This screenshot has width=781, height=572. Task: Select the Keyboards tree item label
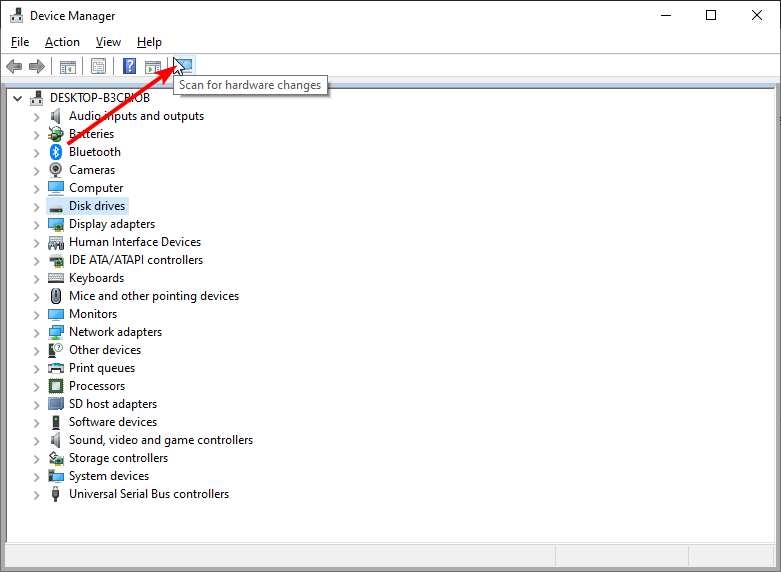[x=97, y=278]
